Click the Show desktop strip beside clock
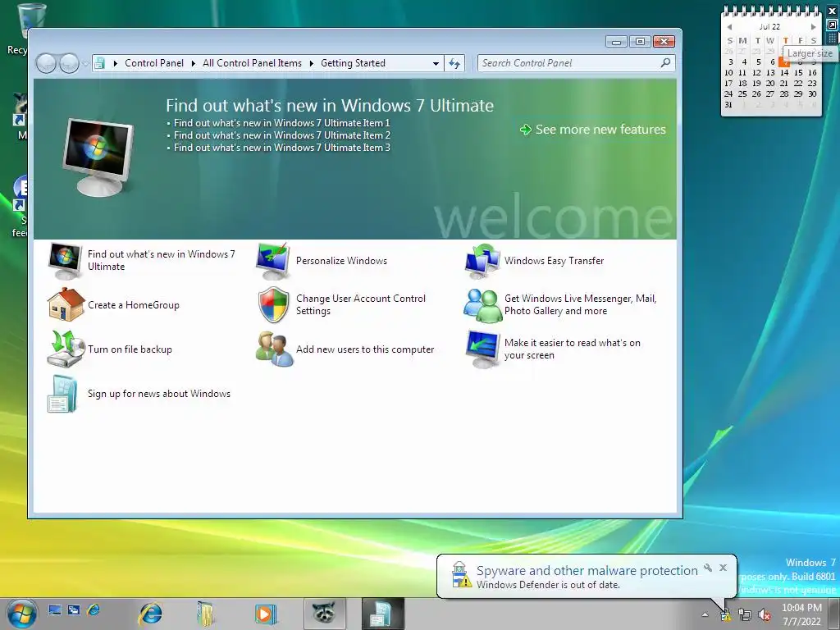Viewport: 840px width, 630px height. [x=835, y=614]
